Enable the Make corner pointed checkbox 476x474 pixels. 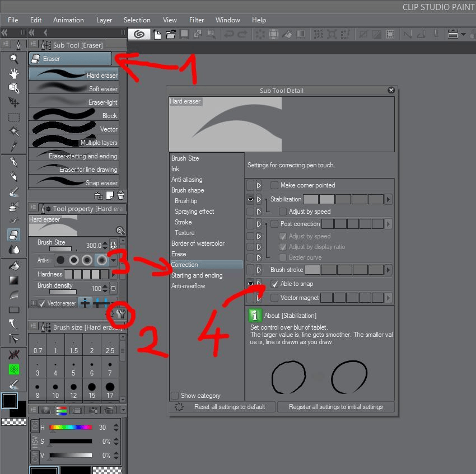tap(274, 185)
